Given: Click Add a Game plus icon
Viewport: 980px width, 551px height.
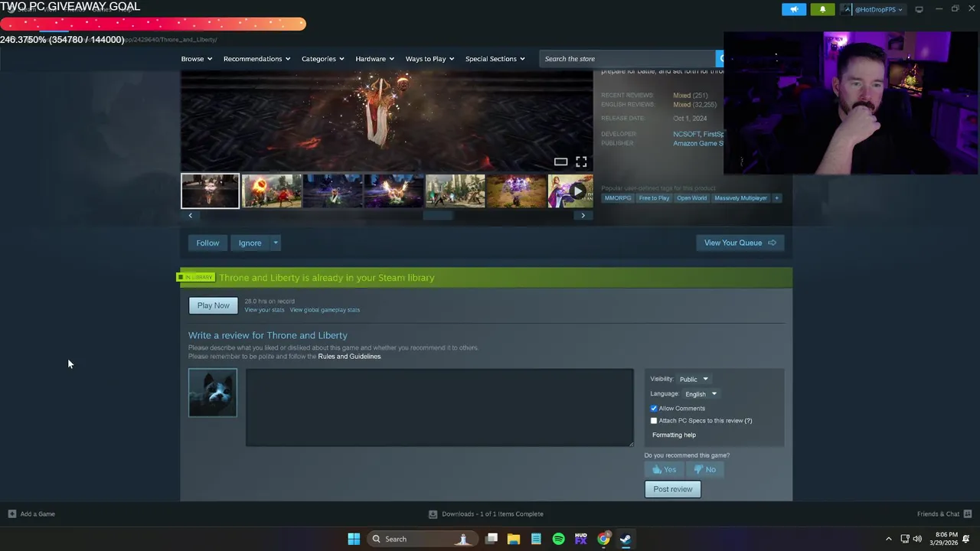Looking at the screenshot, I should pyautogui.click(x=11, y=514).
